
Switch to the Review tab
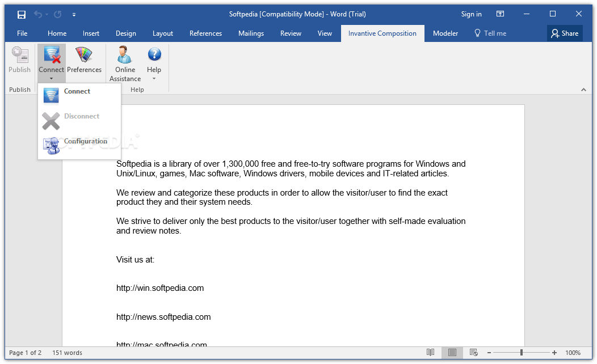[291, 33]
